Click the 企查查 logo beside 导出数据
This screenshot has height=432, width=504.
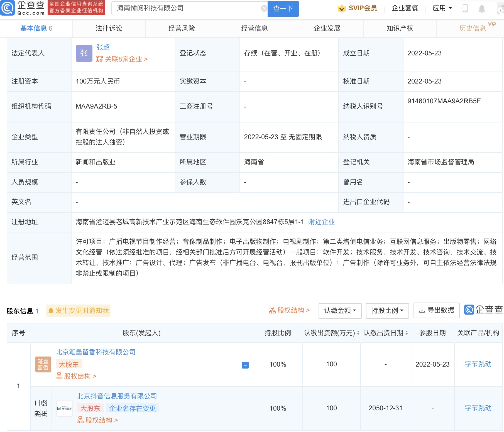pyautogui.click(x=484, y=310)
